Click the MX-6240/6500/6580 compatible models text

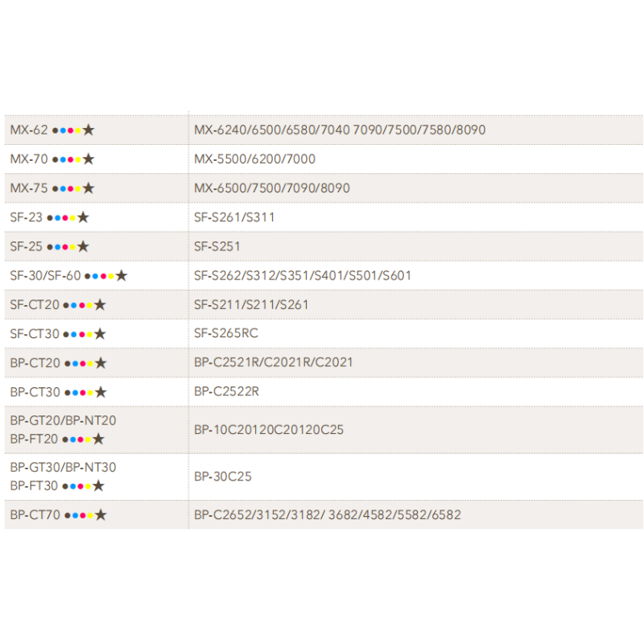tap(339, 130)
